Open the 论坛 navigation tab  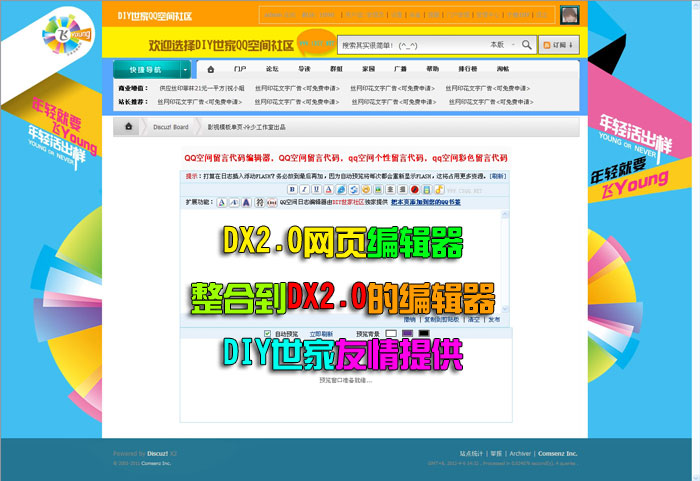click(272, 69)
